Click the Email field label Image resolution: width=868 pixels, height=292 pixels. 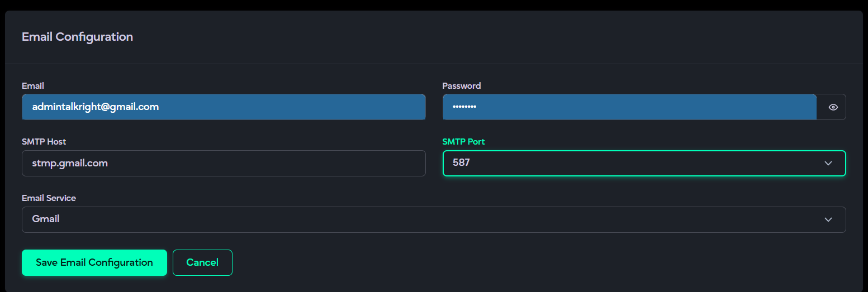click(x=33, y=86)
